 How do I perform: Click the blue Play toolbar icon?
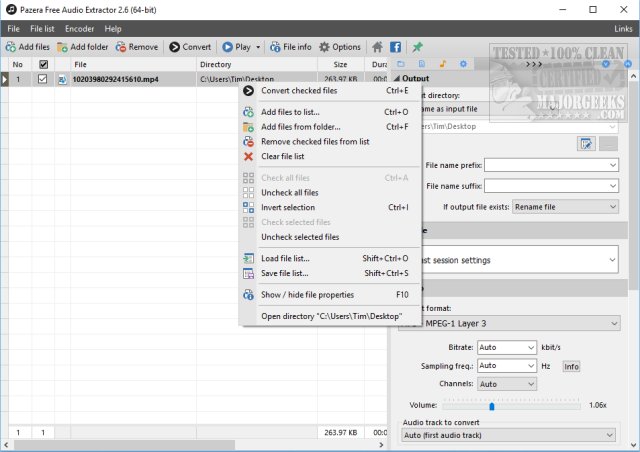tap(227, 47)
